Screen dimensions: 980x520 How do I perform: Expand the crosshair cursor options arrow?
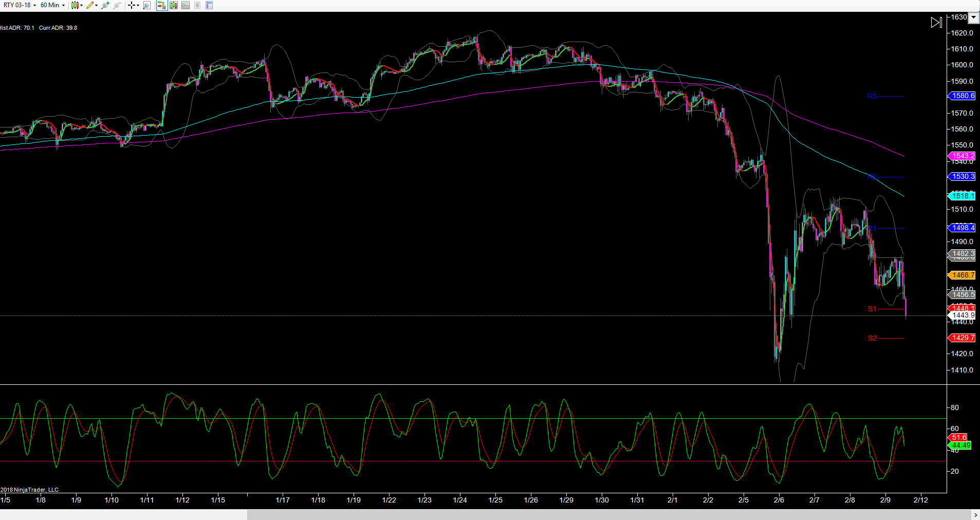coord(138,5)
